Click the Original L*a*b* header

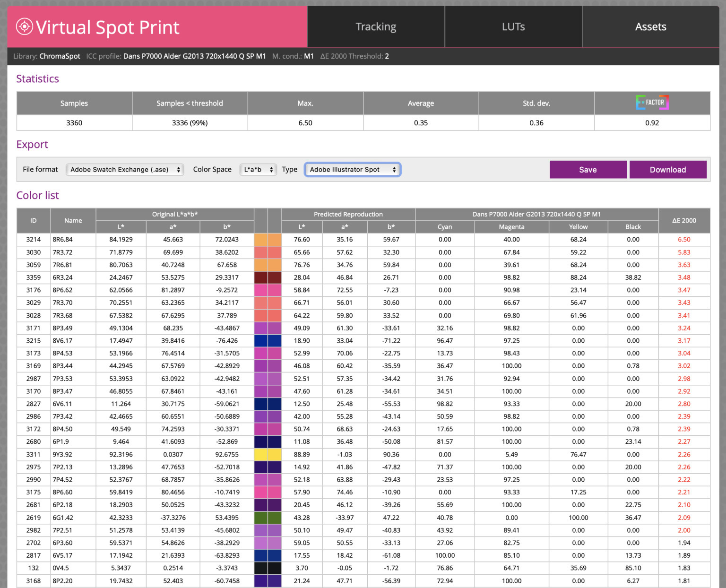click(x=175, y=214)
